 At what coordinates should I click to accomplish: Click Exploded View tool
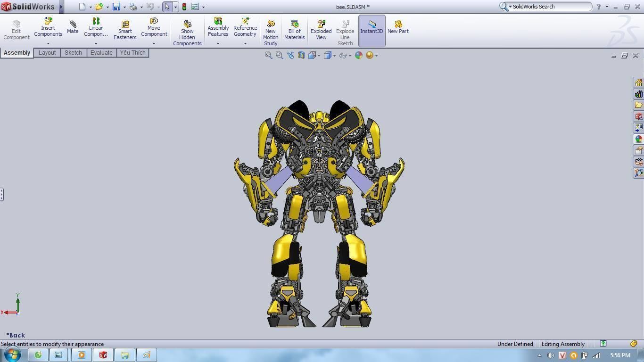(321, 30)
